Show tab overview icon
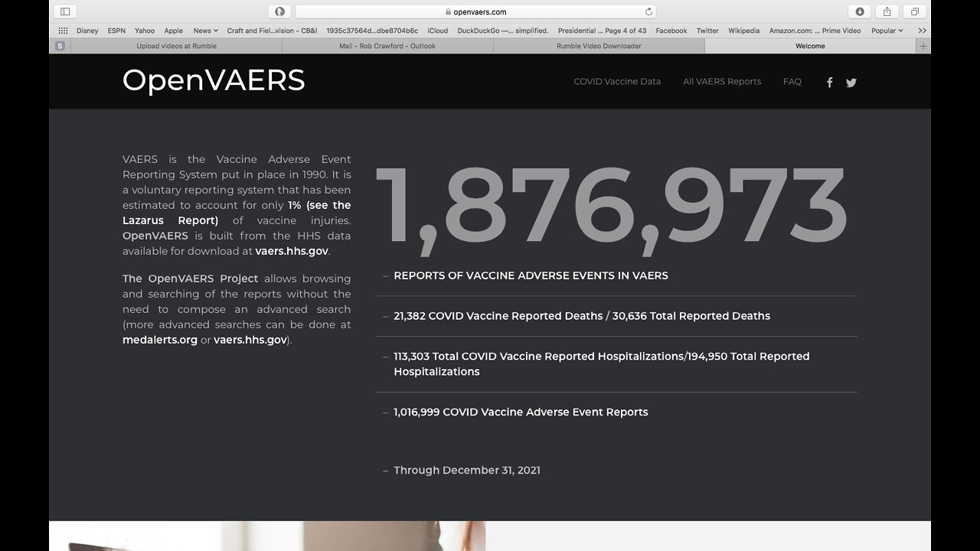Screen dimensions: 980x551 click(x=914, y=11)
